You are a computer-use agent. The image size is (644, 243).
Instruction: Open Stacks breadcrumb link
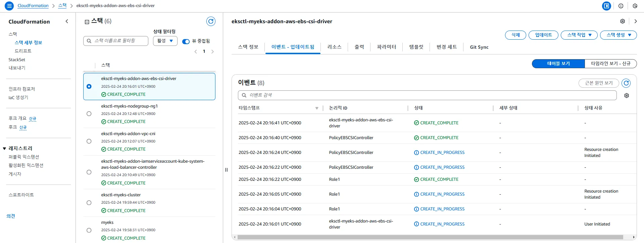(x=62, y=6)
